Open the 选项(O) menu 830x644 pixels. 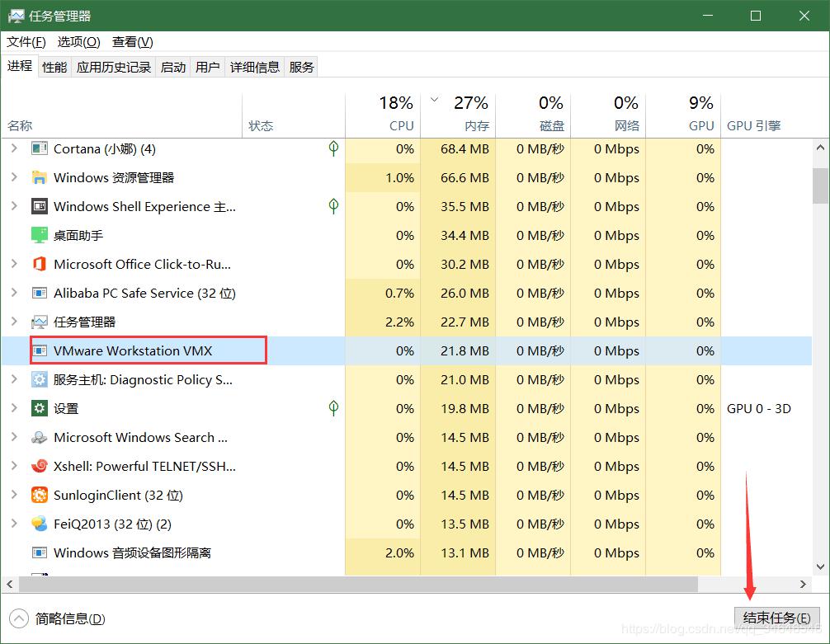79,42
